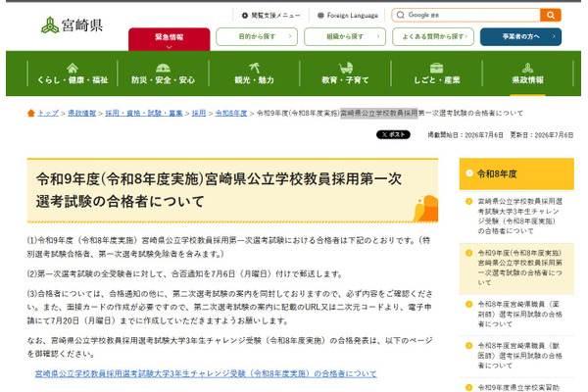Viewport: 588px width, 392px height.
Task: Select the くらし・健康・福祉 menu label
Action: coord(73,80)
